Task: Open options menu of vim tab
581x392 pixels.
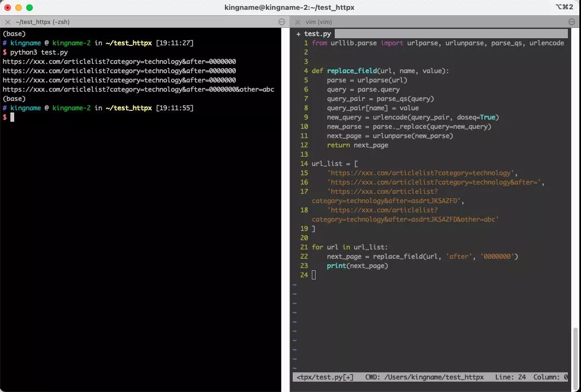Action: click(572, 22)
